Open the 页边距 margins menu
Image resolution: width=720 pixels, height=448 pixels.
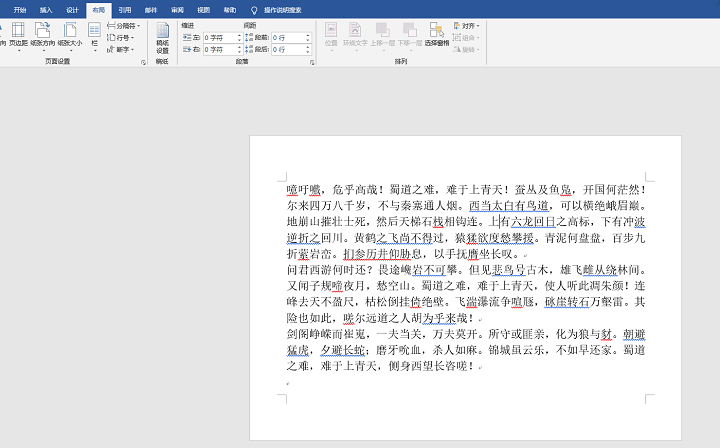tap(18, 36)
